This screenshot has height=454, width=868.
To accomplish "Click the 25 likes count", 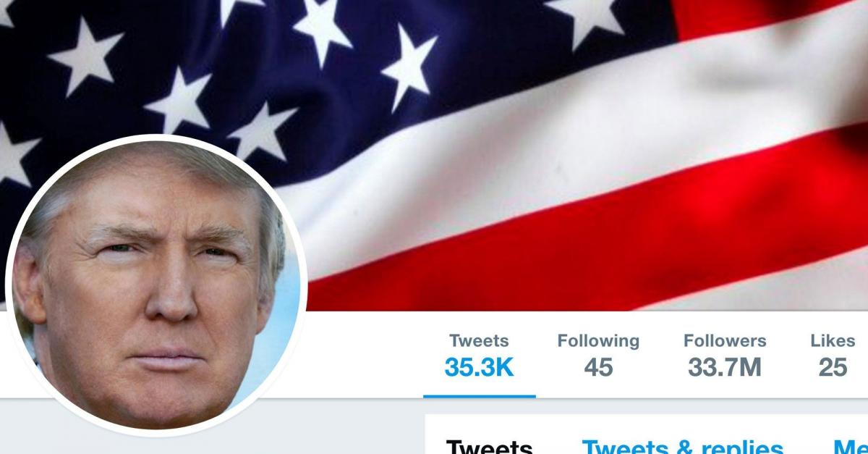I will click(833, 367).
